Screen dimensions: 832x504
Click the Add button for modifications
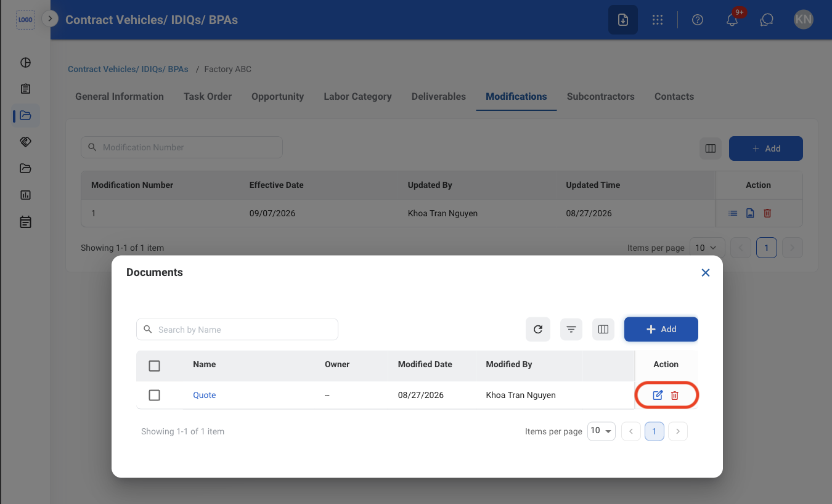click(x=766, y=148)
